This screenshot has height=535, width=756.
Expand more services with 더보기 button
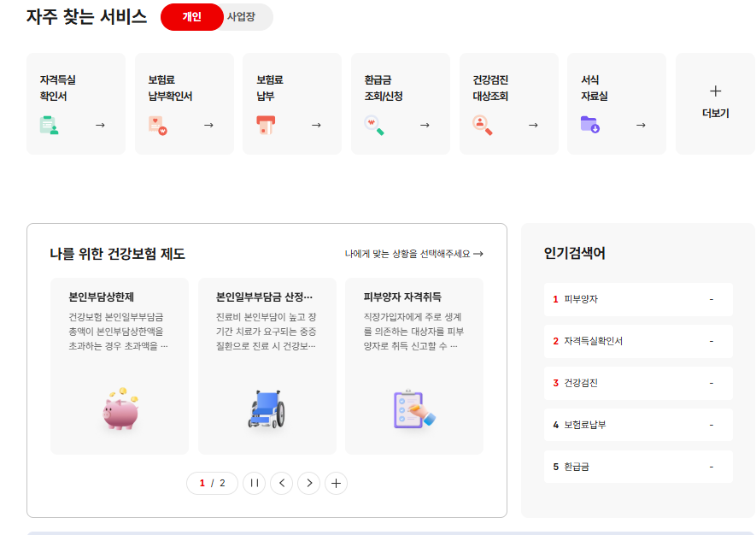click(x=715, y=103)
